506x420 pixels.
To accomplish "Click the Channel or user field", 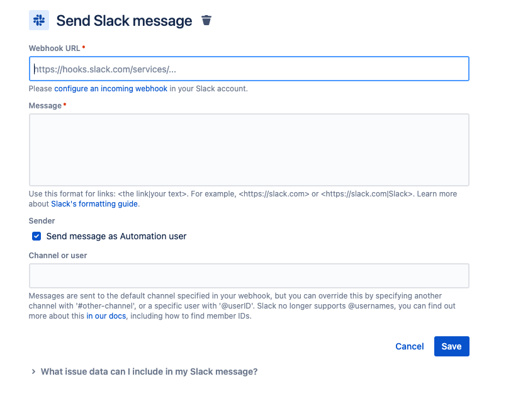I will tap(249, 276).
